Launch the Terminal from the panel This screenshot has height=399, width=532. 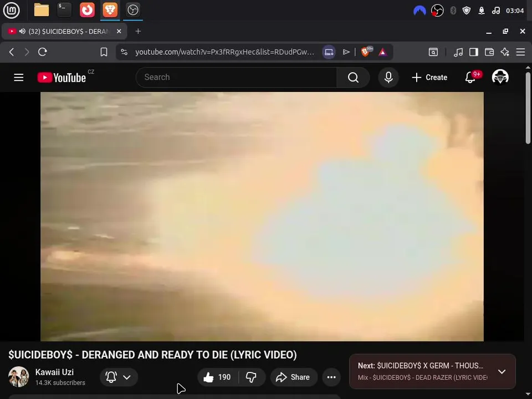(x=64, y=10)
